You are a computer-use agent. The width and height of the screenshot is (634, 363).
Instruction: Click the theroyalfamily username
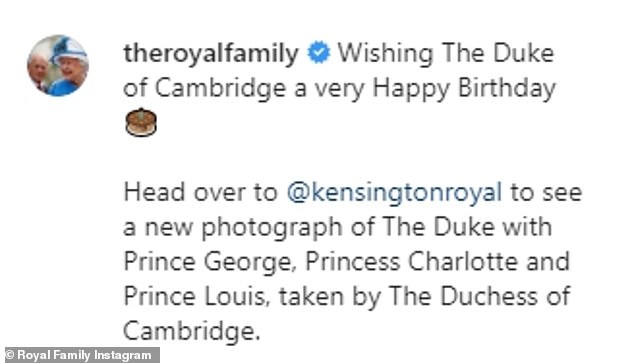211,54
